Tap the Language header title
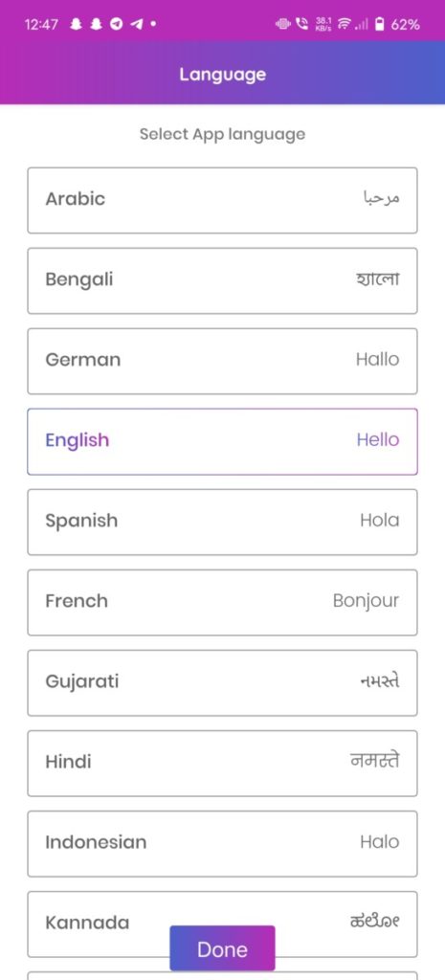The height and width of the screenshot is (980, 445). click(222, 75)
